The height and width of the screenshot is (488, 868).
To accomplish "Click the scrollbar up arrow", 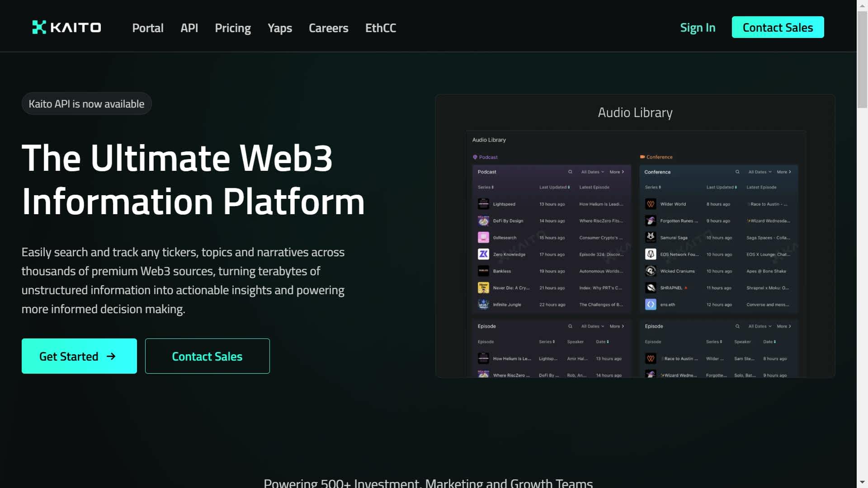I will tap(863, 5).
